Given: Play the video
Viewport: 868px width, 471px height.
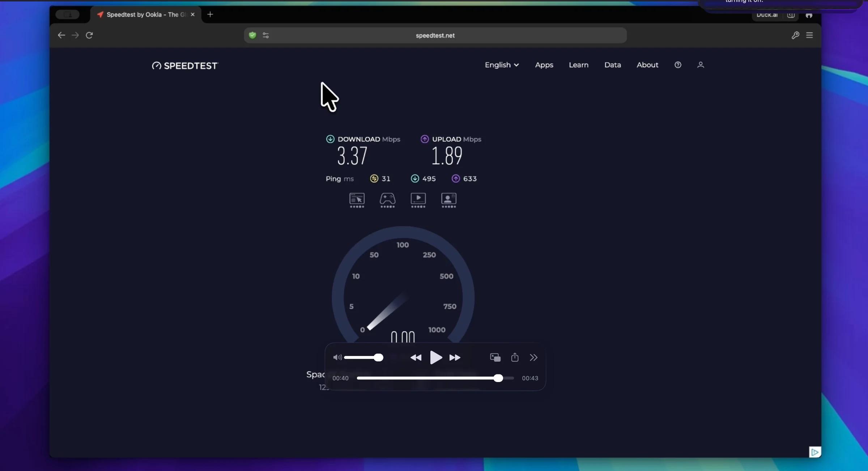Looking at the screenshot, I should (x=436, y=357).
